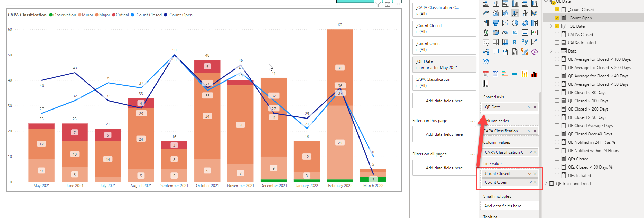Tick the CAPAs Initiated checkbox
This screenshot has width=644, height=218.
coord(557,43)
